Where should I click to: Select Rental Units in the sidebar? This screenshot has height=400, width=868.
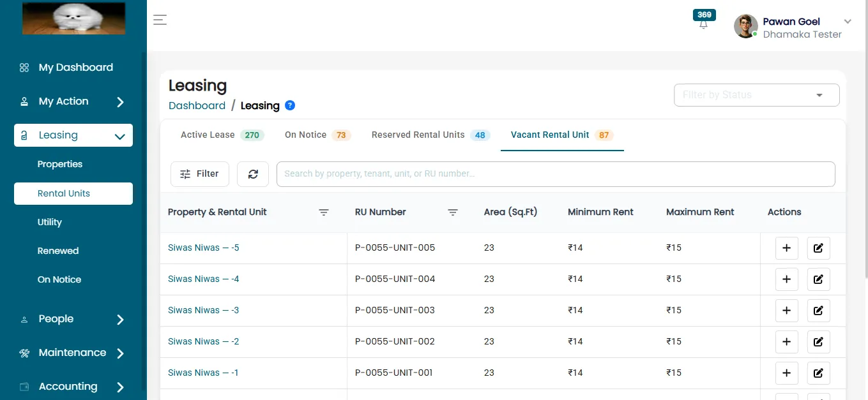pyautogui.click(x=73, y=193)
